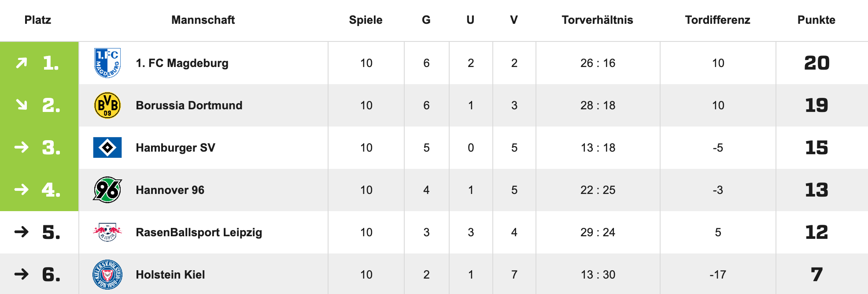Click the up arrow next to rank 1
Image resolution: width=868 pixels, height=294 pixels.
click(x=22, y=63)
